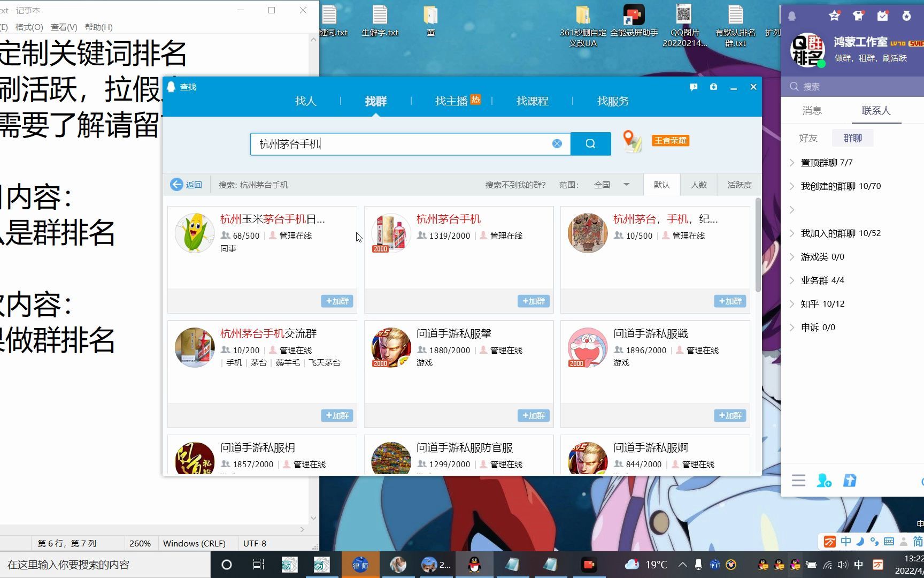Viewport: 924px width, 578px height.
Task: Click the 搜索不到我的群? link
Action: 515,185
